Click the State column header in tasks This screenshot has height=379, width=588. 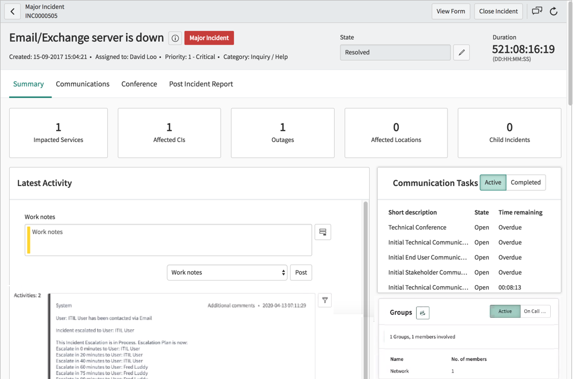tap(481, 212)
